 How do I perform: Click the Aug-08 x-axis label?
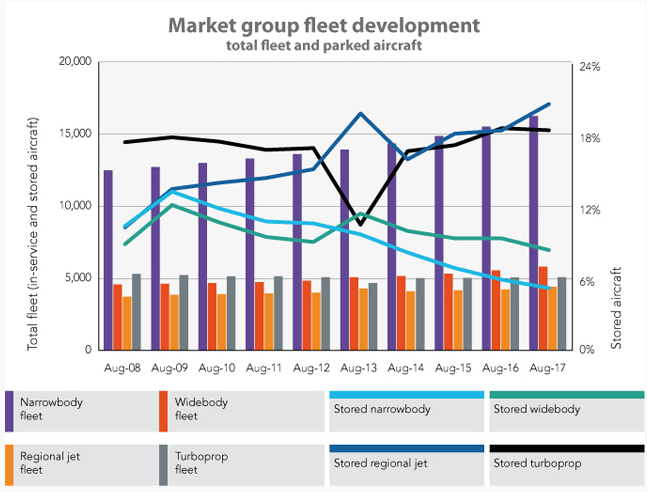coord(121,368)
